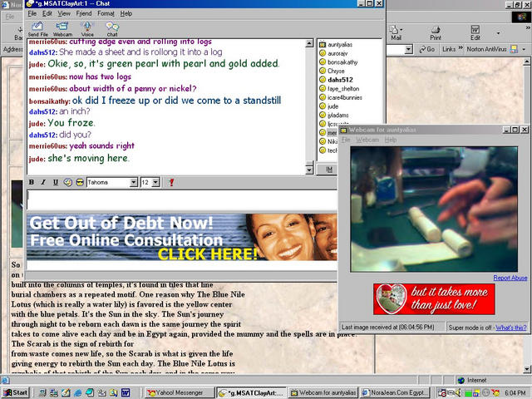Toggle bold text formatting
The height and width of the screenshot is (399, 532).
[x=32, y=182]
